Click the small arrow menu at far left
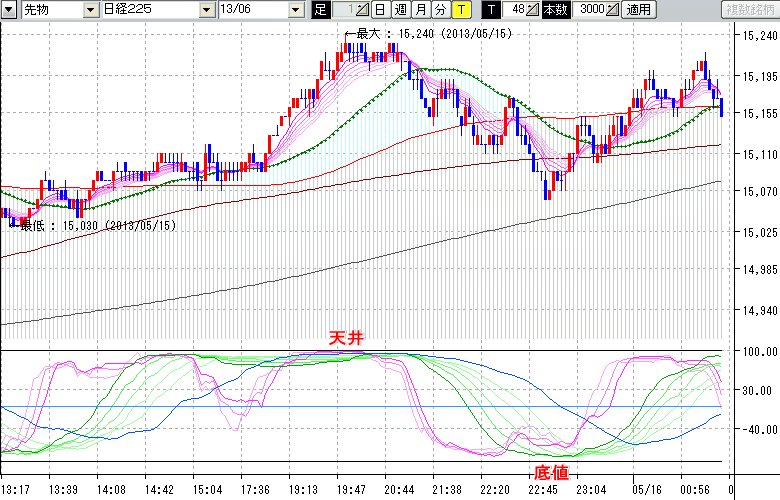Screen dimensions: 780x500 [x=9, y=10]
